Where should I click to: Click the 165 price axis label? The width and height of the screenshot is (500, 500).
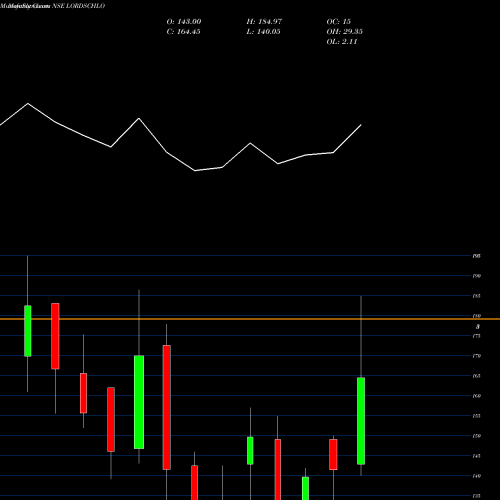click(477, 376)
